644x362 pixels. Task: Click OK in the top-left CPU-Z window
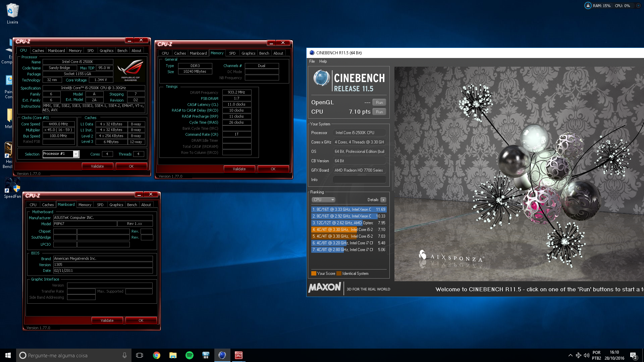[131, 166]
